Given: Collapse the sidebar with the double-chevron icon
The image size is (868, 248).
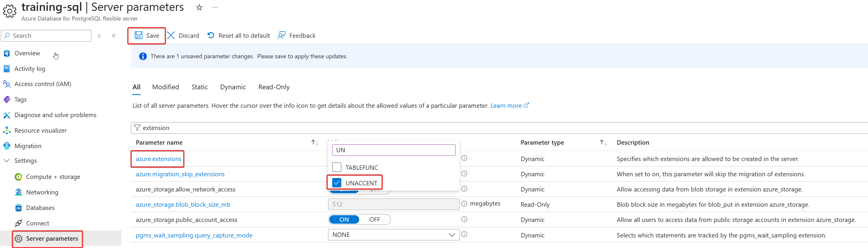Looking at the screenshot, I should 114,36.
